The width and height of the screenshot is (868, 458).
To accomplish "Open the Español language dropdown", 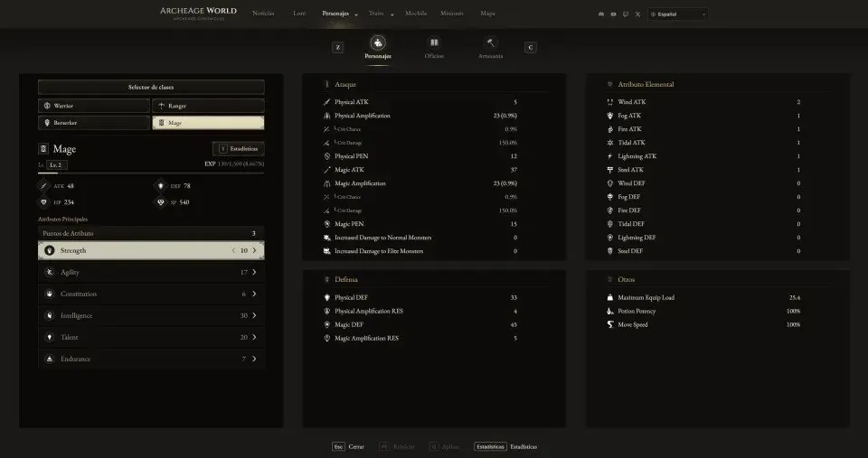I will pyautogui.click(x=678, y=14).
